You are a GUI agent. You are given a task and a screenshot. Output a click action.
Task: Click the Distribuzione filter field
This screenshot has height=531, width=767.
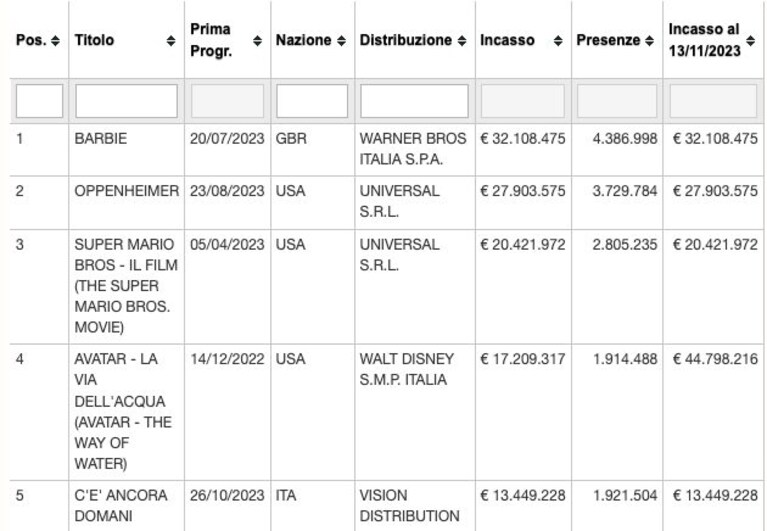[414, 101]
